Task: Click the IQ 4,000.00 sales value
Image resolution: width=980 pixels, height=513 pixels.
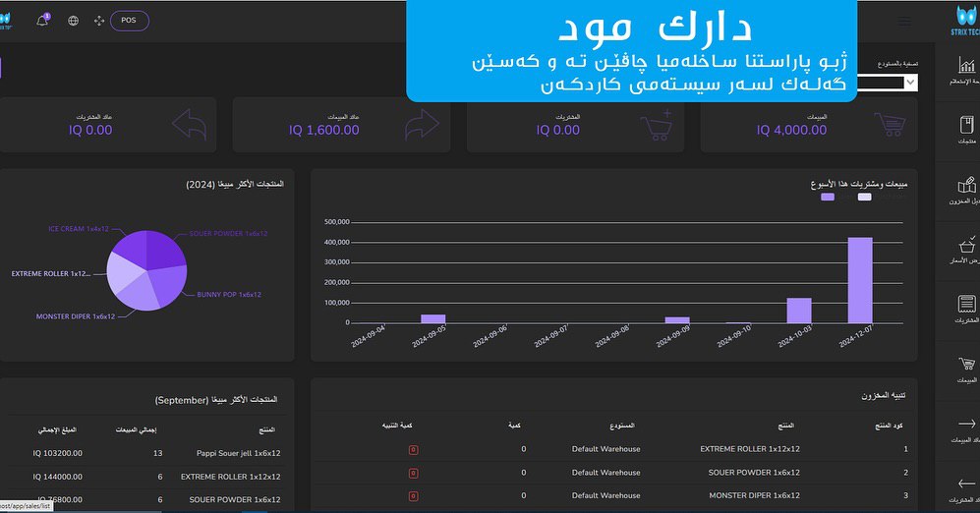Action: (791, 130)
